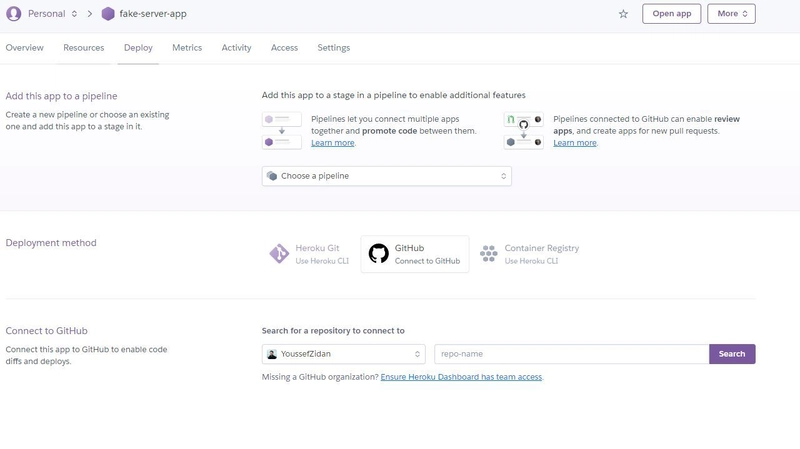Viewport: 800px width, 449px height.
Task: Select GitHub deployment method
Action: (414, 254)
